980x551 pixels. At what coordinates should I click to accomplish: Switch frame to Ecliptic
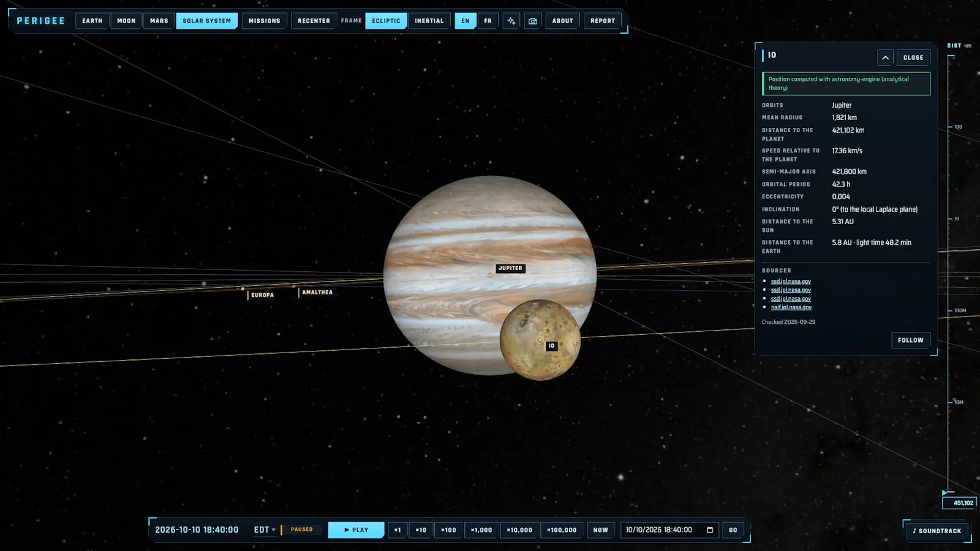coord(386,21)
